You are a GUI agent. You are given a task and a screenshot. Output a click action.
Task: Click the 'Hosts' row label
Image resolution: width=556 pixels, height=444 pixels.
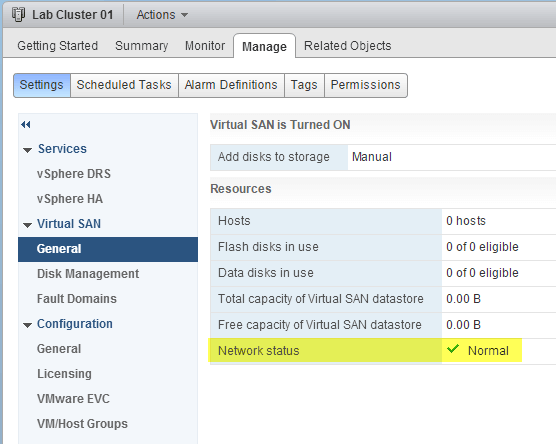(234, 221)
